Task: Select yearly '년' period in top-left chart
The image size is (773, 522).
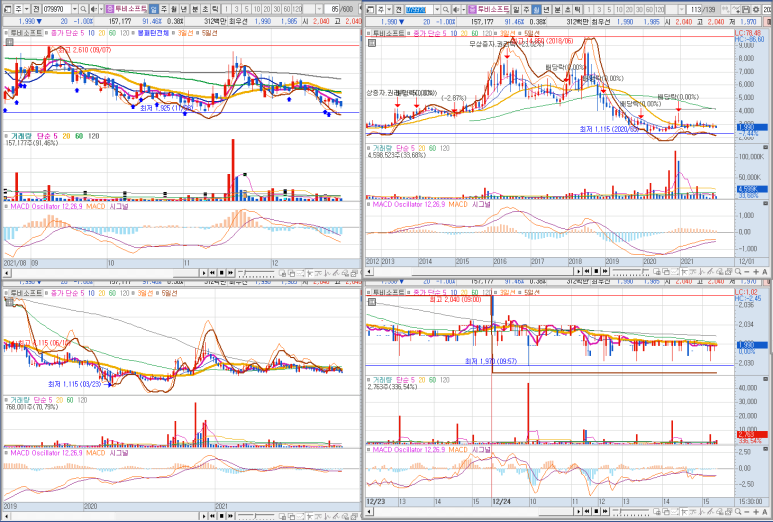Action: [x=183, y=9]
